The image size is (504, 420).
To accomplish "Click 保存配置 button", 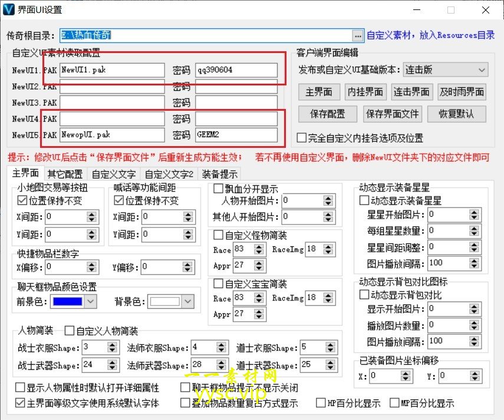I will pos(328,114).
